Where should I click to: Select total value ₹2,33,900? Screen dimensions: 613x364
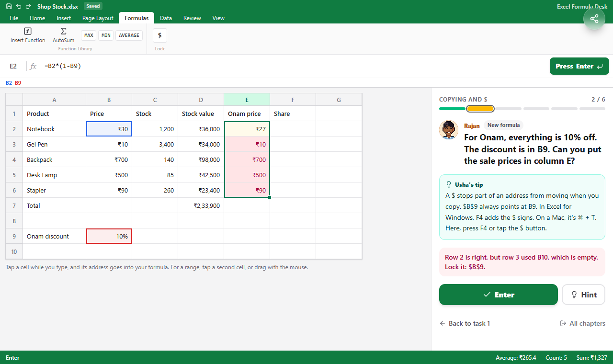coord(201,205)
